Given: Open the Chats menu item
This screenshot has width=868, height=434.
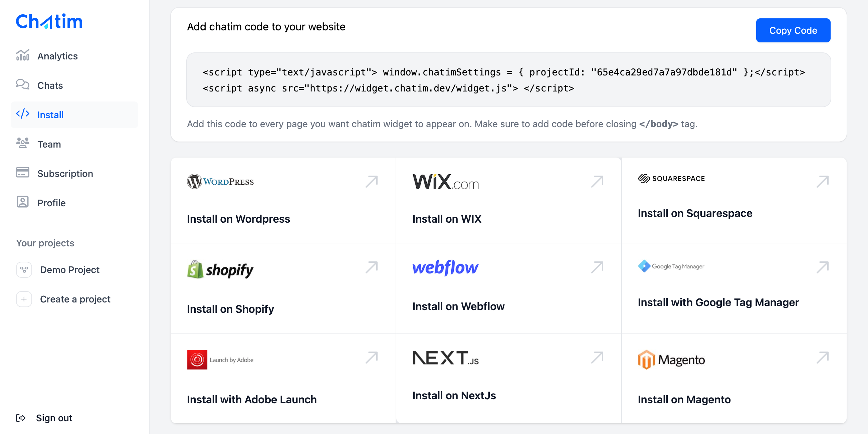Looking at the screenshot, I should [74, 85].
